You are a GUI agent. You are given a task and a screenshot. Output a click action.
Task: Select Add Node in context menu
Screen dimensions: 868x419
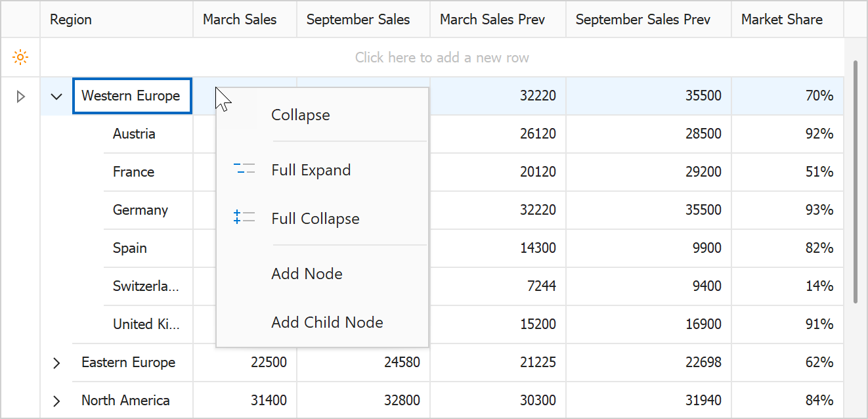point(307,274)
